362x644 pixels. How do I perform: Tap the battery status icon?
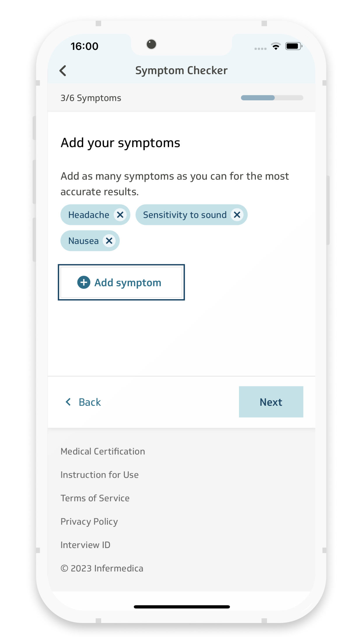pos(293,46)
